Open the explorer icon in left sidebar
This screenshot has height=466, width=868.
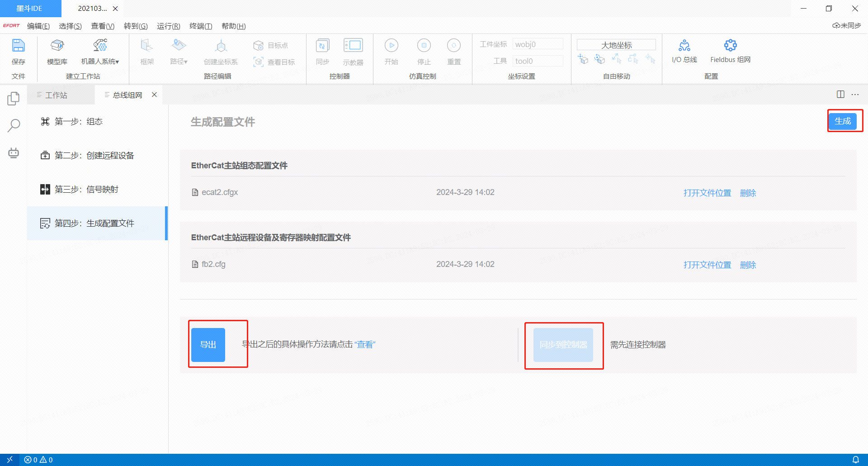[14, 98]
